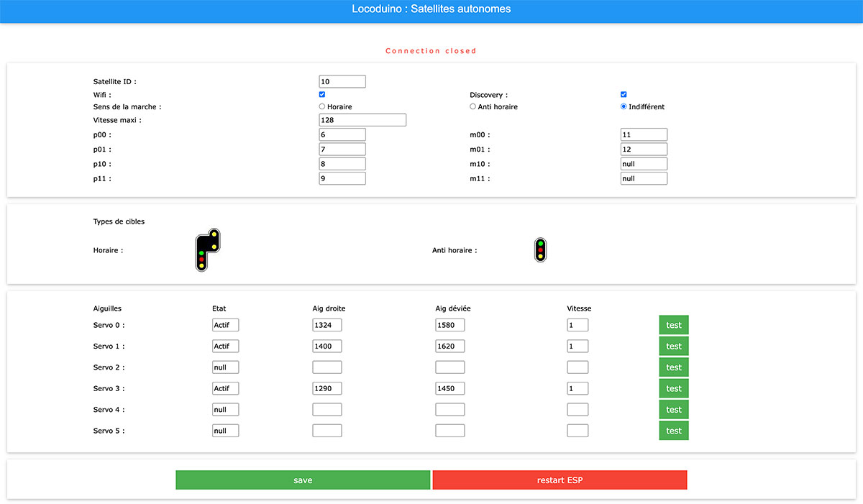Click the save button
The width and height of the screenshot is (863, 504).
[x=303, y=480]
